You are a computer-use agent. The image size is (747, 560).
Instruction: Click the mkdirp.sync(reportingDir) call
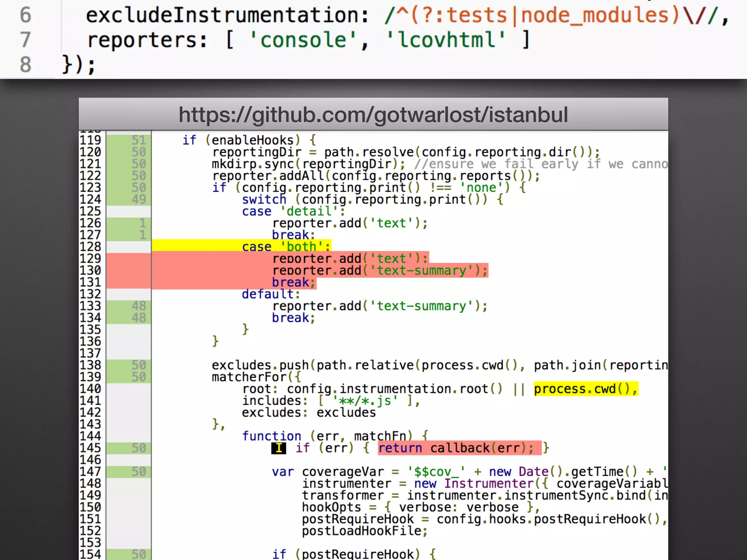309,164
